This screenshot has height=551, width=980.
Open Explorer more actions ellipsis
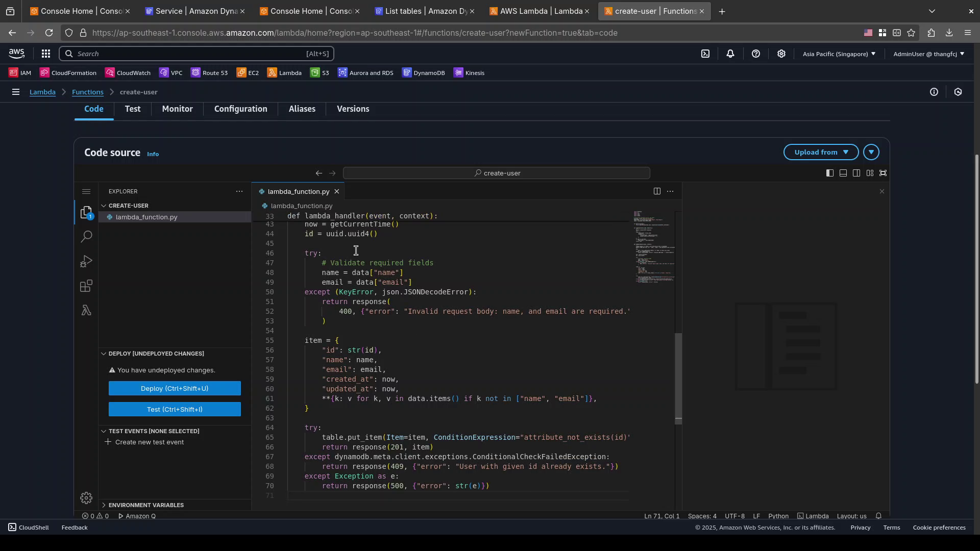pos(239,192)
